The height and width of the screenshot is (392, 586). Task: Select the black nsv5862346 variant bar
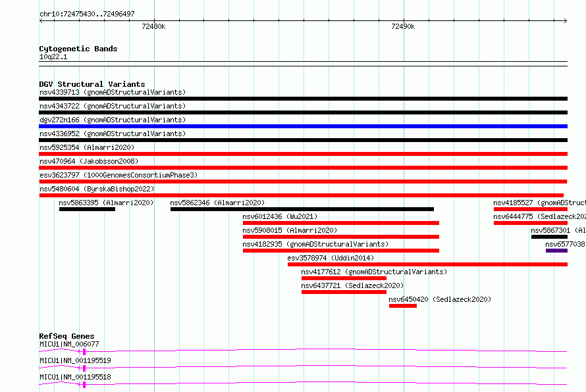tap(302, 209)
